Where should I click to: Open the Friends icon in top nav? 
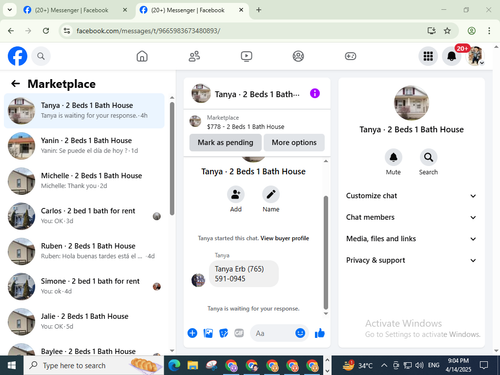coord(194,56)
